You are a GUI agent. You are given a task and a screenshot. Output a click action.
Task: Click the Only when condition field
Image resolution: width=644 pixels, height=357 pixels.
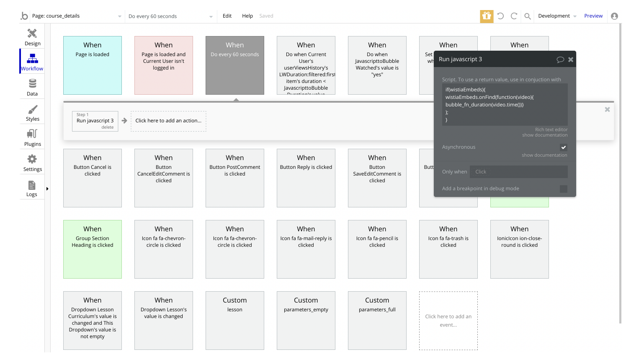point(518,172)
